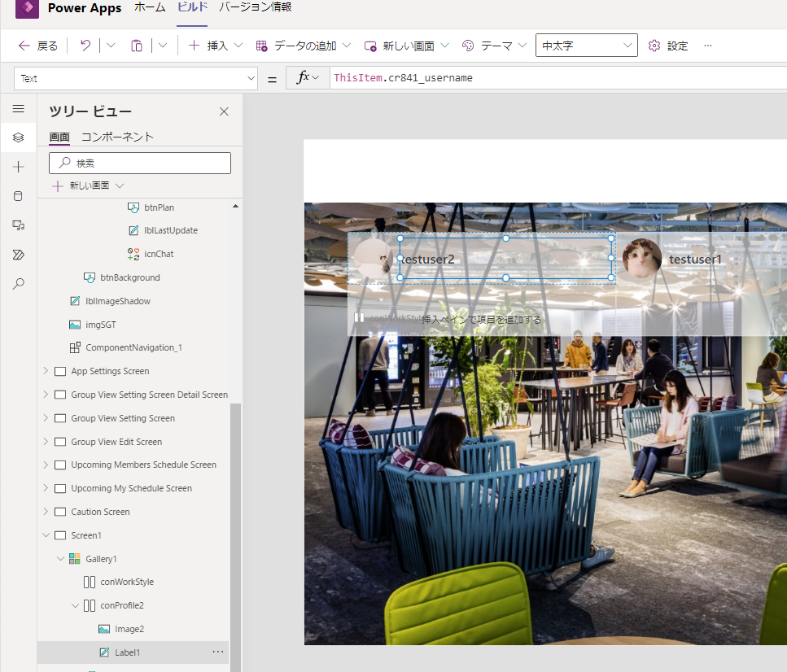The width and height of the screenshot is (787, 672).
Task: Toggle the hamburger menu in sidebar
Action: pos(18,108)
